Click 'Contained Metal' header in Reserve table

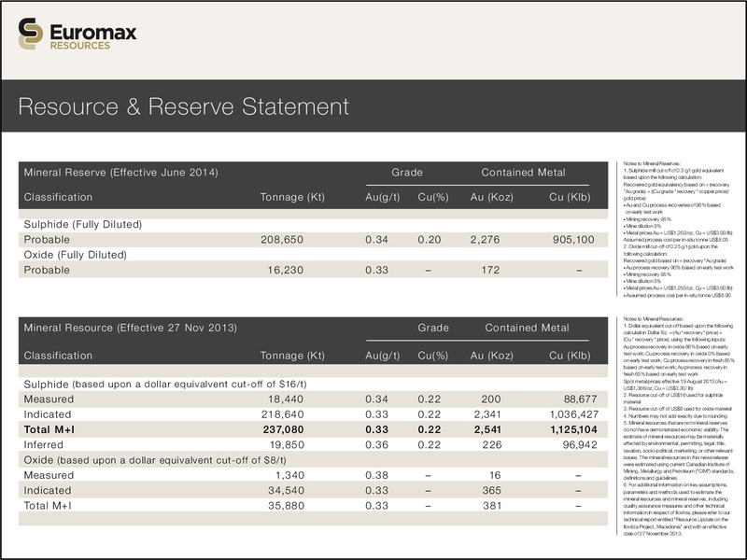(523, 173)
